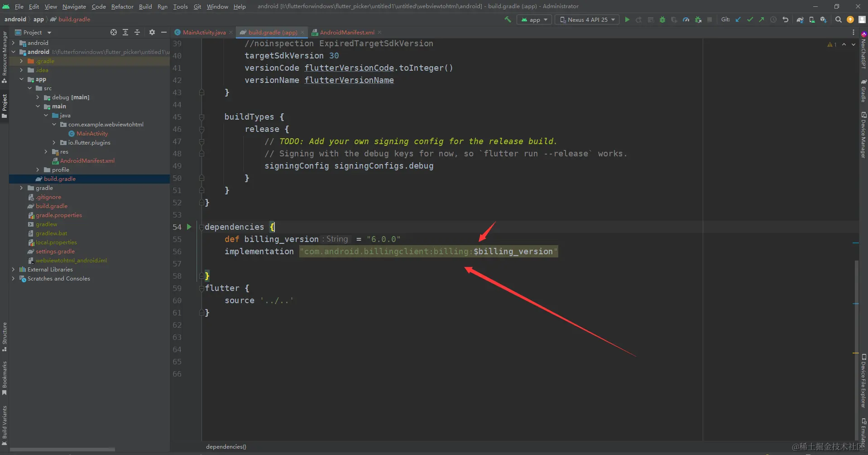Open the editor tabs three-dot menu
The image size is (868, 455).
coord(854,32)
